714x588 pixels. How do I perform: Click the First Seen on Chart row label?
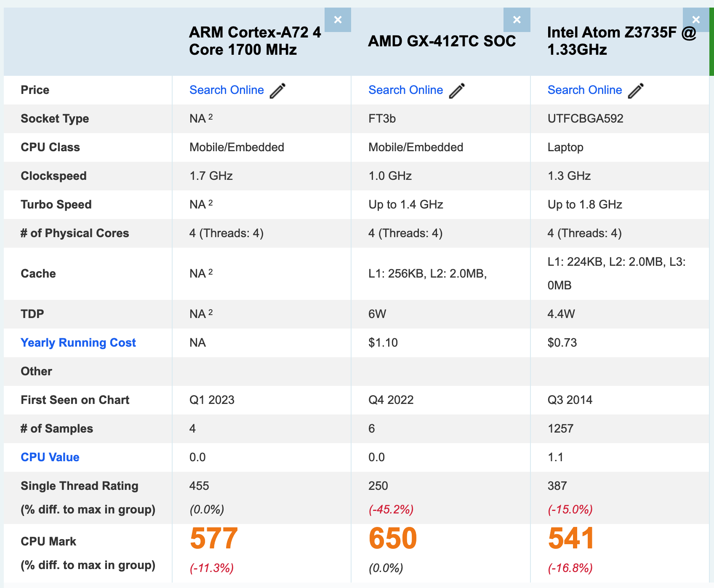(x=75, y=400)
